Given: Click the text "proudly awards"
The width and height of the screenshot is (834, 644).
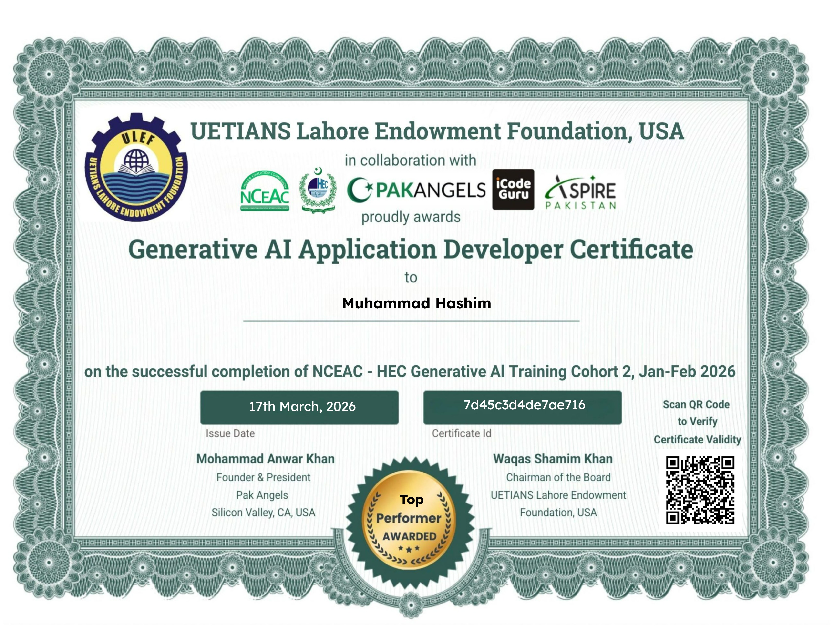Looking at the screenshot, I should coord(411,217).
